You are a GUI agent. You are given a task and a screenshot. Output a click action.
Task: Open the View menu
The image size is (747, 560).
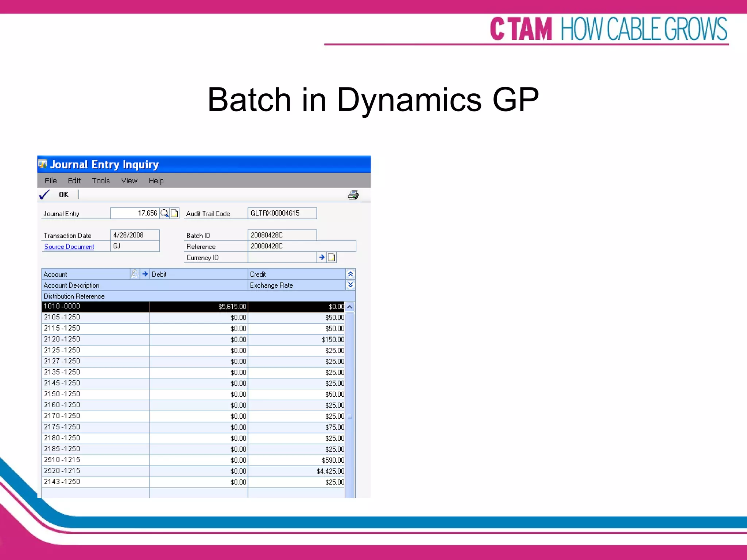[x=129, y=180]
